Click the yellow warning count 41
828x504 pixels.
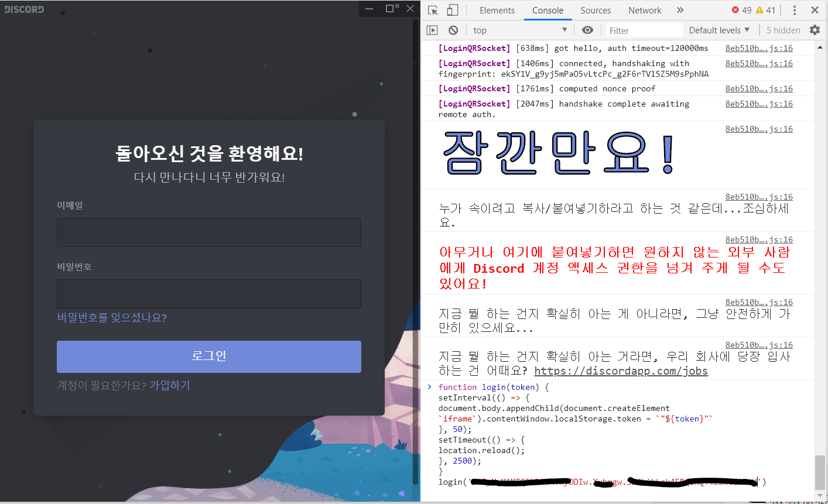[x=766, y=10]
